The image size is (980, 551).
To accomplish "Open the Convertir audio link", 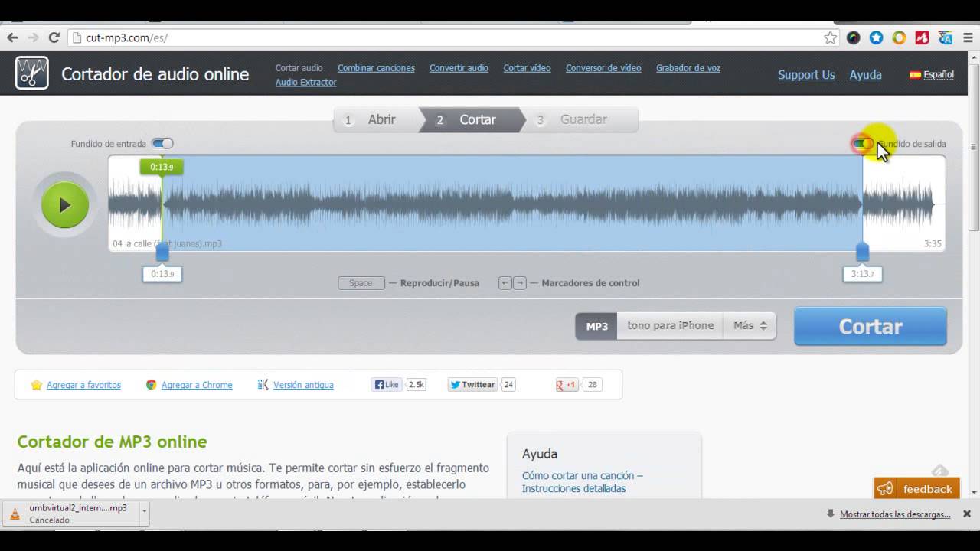I will tap(459, 68).
